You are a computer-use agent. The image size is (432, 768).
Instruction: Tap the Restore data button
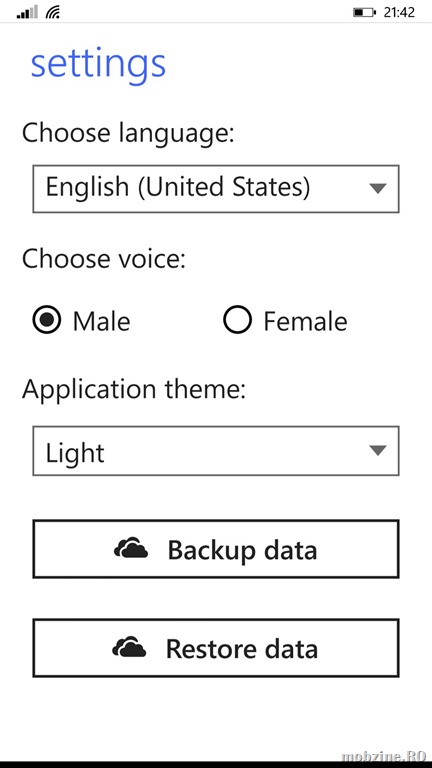tap(216, 648)
